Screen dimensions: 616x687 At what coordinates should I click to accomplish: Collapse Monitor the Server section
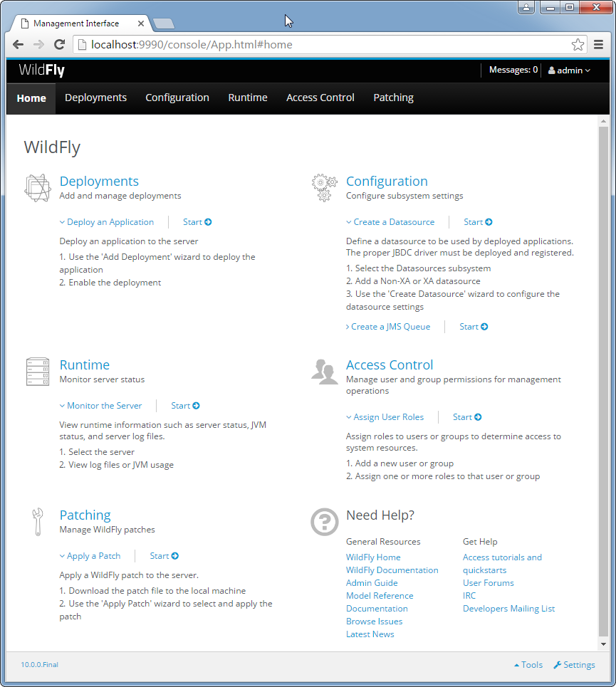click(100, 406)
